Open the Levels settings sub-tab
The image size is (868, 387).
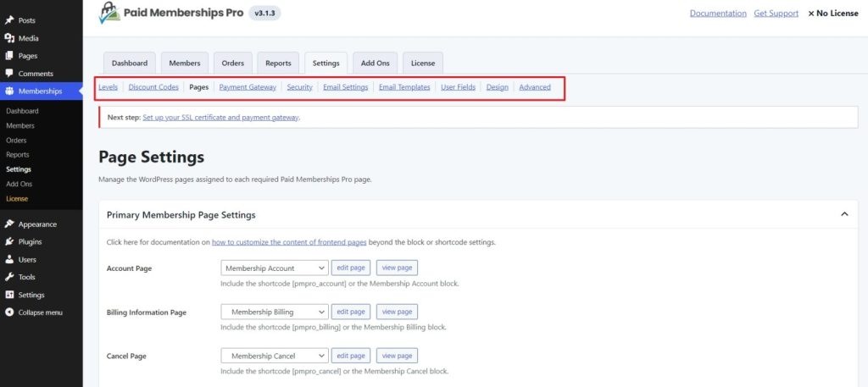(x=108, y=87)
